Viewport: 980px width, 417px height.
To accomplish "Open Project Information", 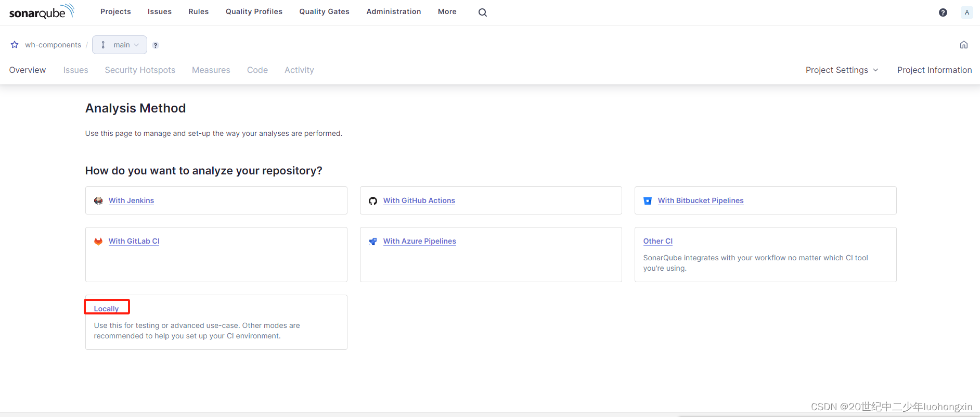I will (934, 70).
